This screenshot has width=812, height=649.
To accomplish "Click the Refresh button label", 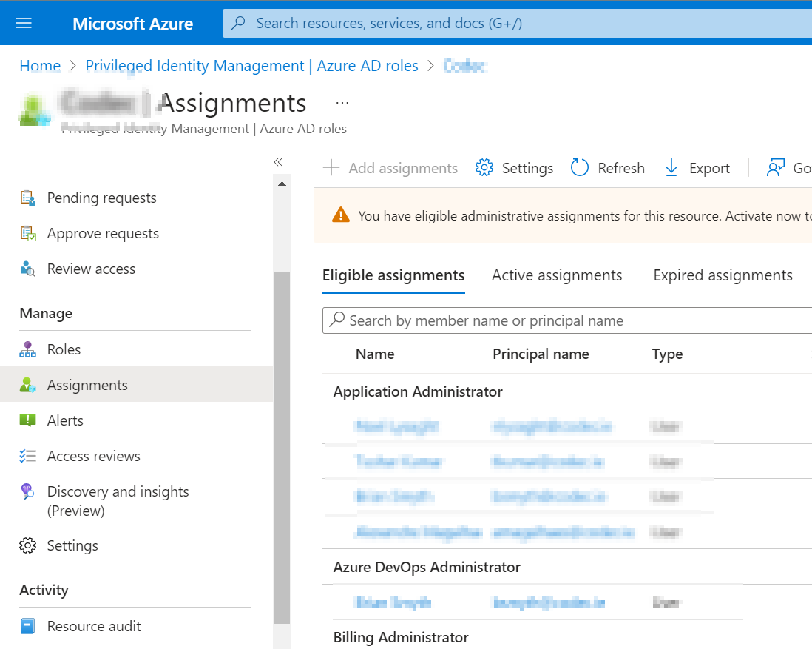I will tap(621, 168).
